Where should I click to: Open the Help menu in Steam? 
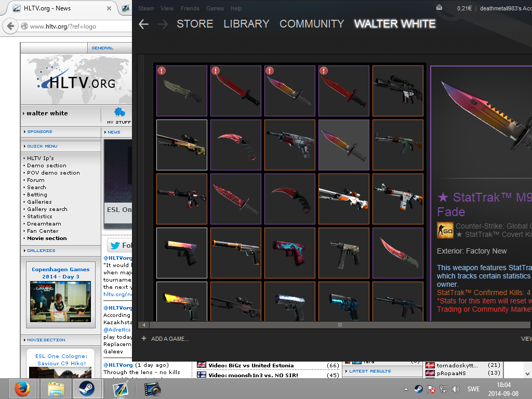(x=236, y=8)
